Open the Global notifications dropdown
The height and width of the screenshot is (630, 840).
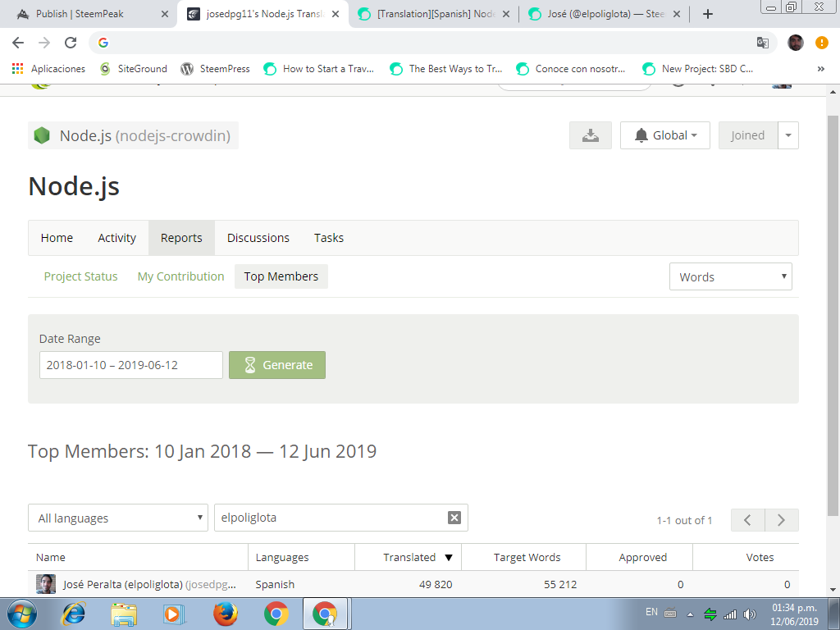(x=664, y=135)
